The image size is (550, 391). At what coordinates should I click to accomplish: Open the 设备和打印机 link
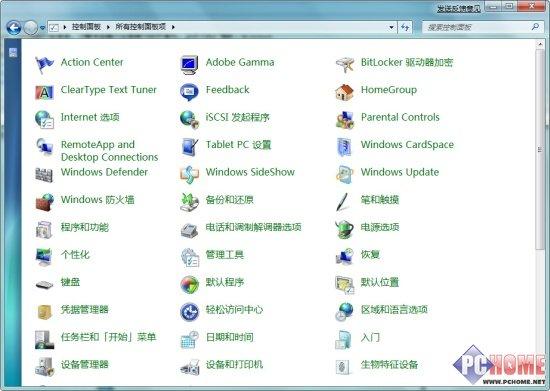point(234,365)
